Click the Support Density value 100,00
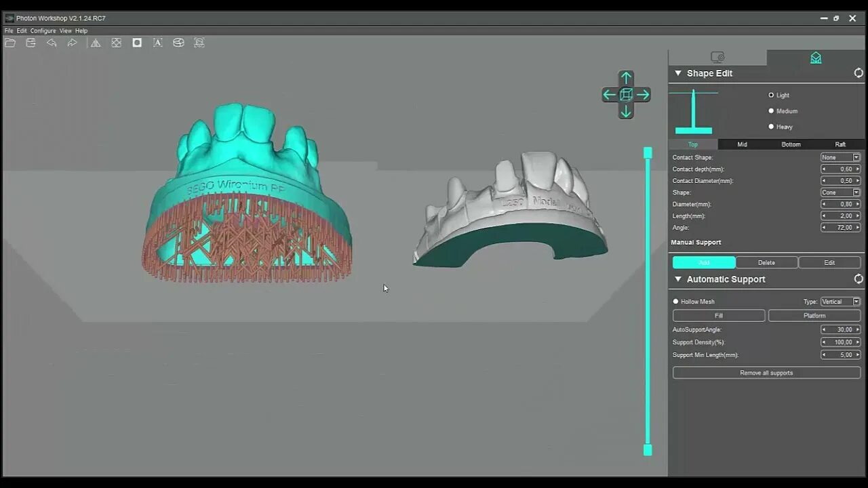Screen dimensions: 868x488 (x=841, y=342)
